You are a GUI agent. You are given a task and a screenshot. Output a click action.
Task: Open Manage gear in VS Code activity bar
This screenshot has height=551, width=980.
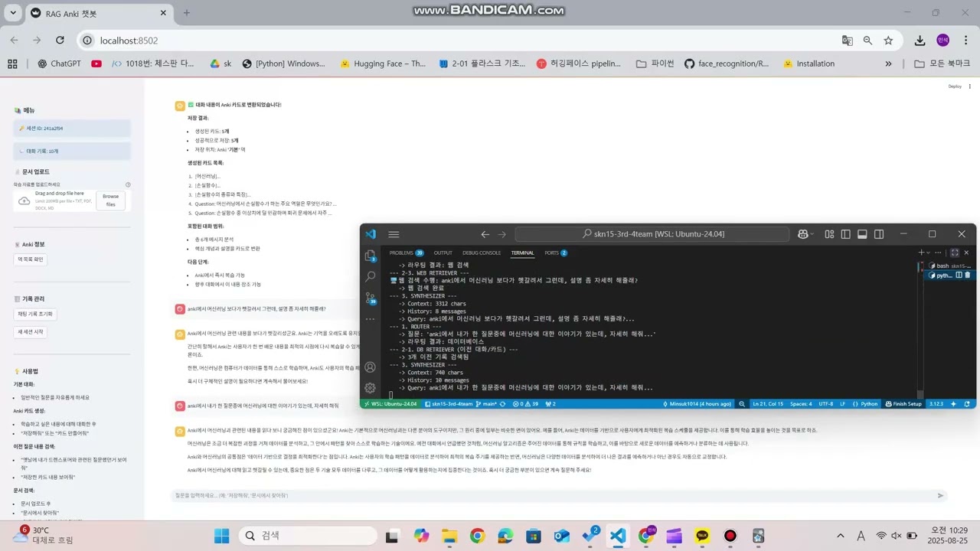[x=371, y=388]
